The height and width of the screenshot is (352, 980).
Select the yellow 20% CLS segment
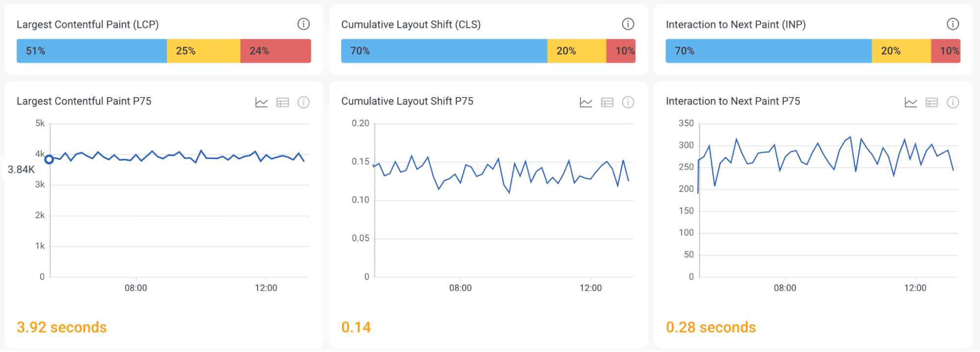coord(577,50)
